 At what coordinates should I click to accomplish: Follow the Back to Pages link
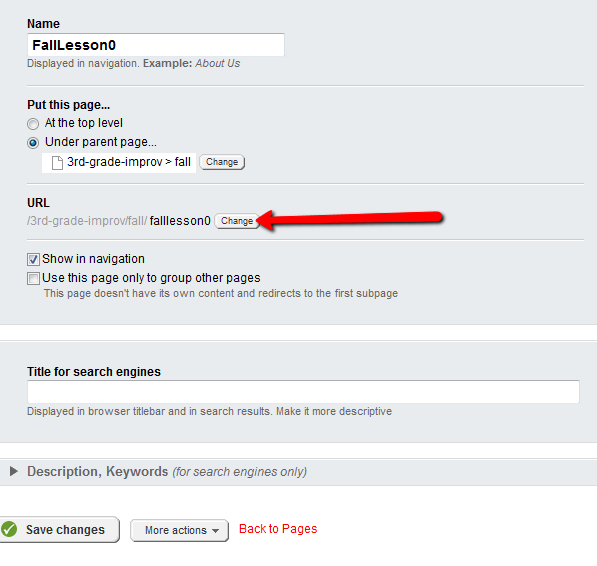point(278,529)
